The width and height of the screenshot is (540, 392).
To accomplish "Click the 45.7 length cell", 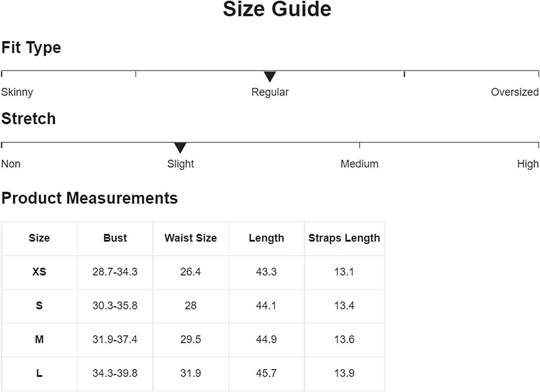I will (x=266, y=373).
